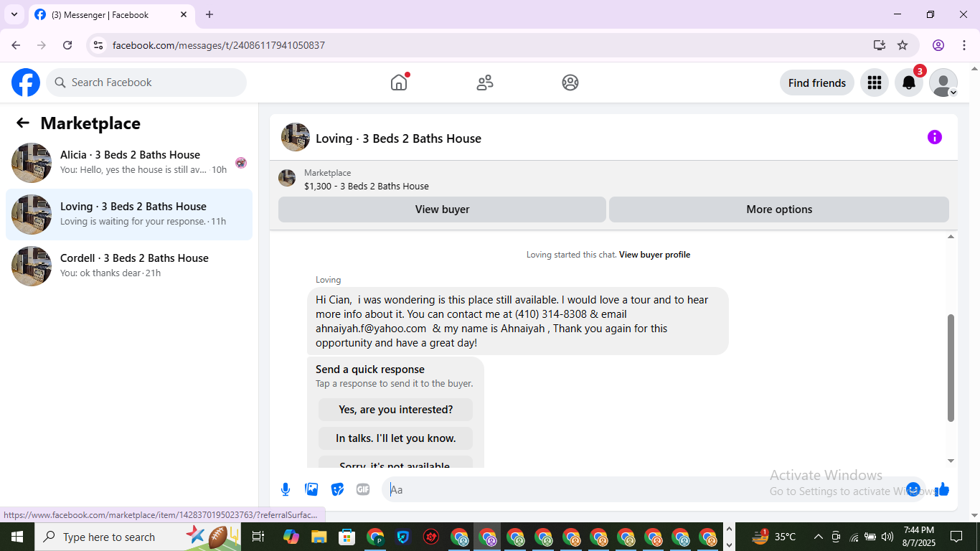The width and height of the screenshot is (980, 551).
Task: Send 'Yes, are you interested?' quick response
Action: tap(396, 410)
